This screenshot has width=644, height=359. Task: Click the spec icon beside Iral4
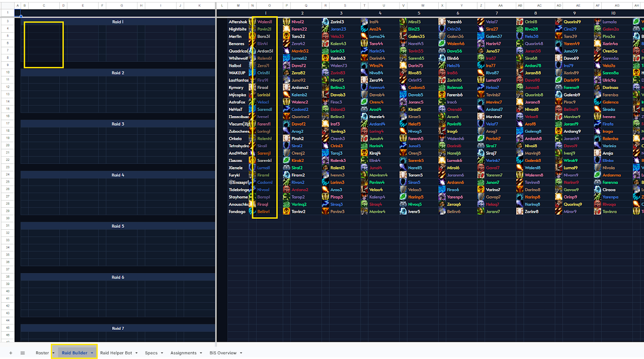tap(364, 22)
